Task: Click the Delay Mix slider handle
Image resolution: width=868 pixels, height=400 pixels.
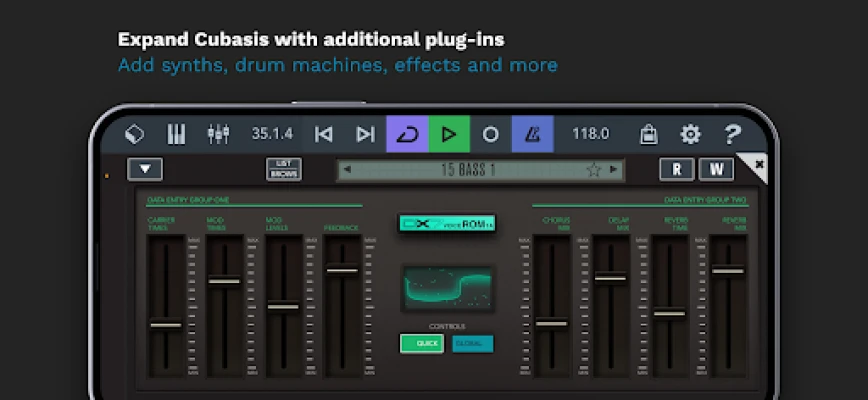Action: 611,278
